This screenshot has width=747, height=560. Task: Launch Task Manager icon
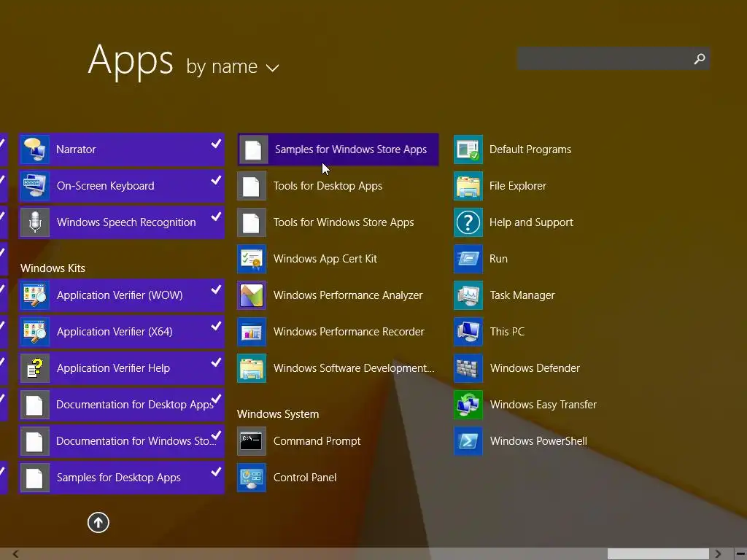[468, 295]
